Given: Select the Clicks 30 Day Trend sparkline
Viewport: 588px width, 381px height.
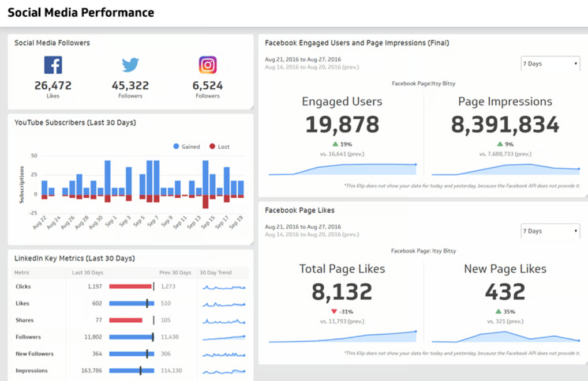Looking at the screenshot, I should 223,286.
